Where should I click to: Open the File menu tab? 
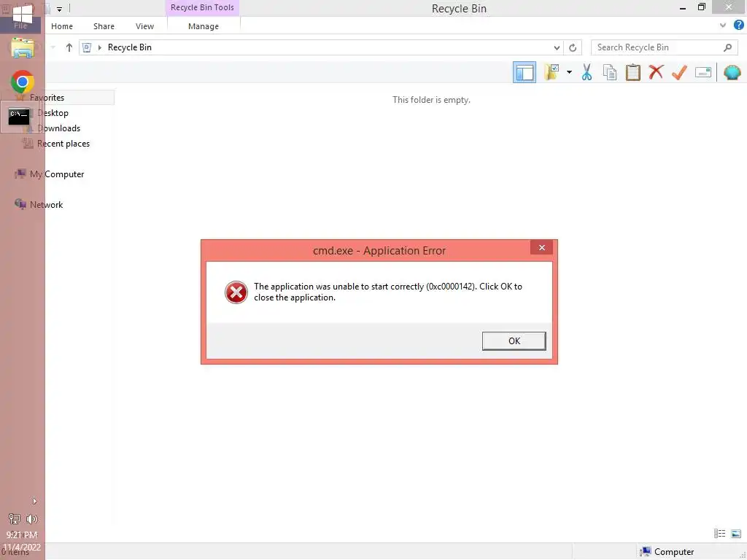pos(20,26)
